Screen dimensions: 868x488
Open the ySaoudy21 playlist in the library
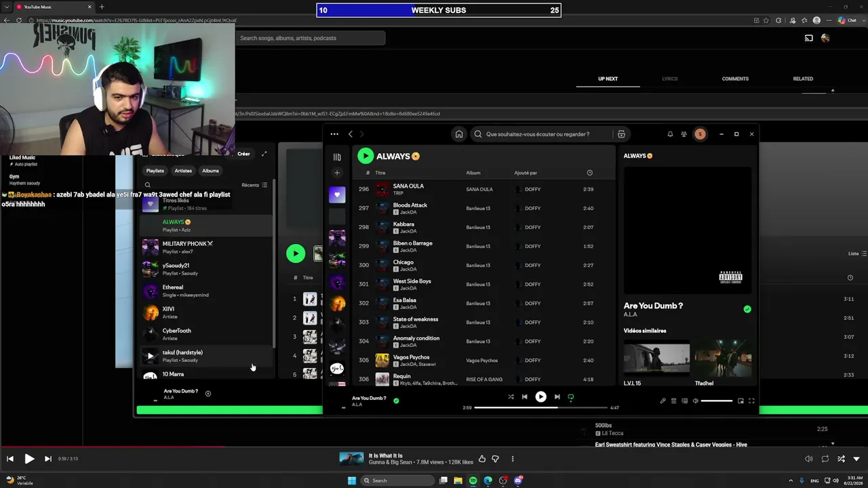206,268
